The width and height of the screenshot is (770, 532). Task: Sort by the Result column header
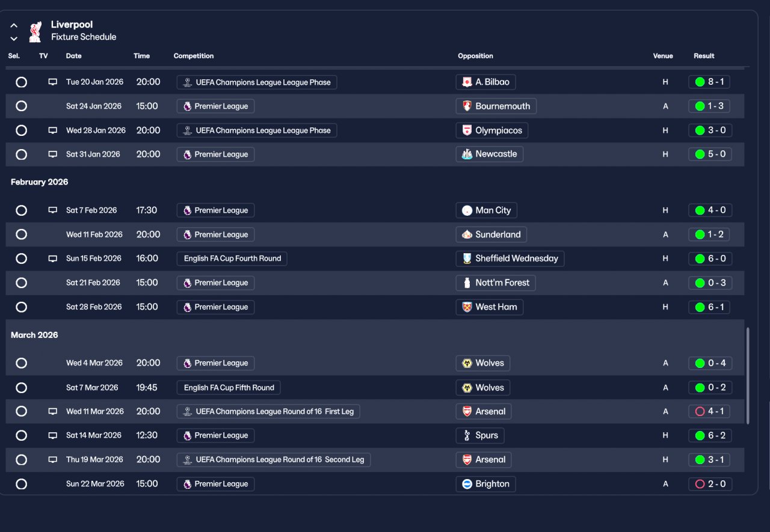coord(704,56)
